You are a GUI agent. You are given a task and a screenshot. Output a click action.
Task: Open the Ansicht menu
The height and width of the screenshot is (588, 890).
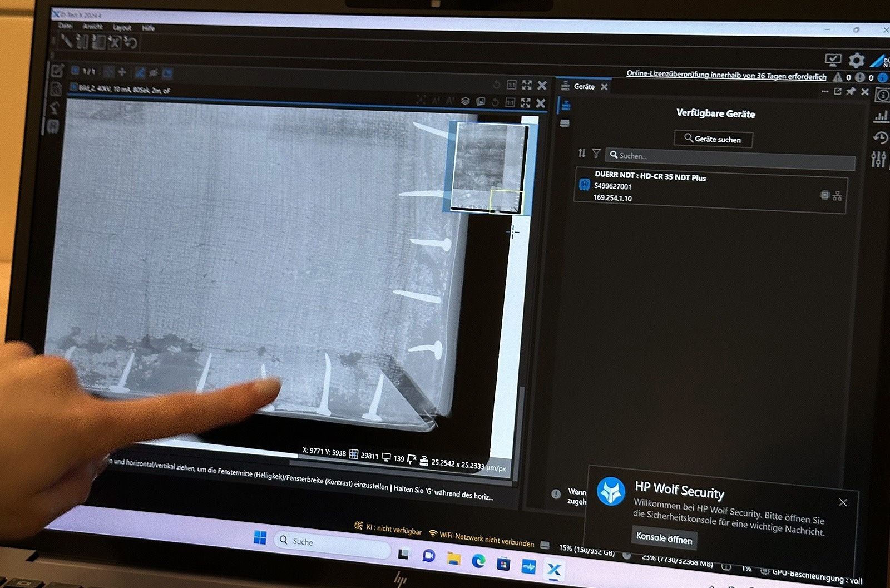point(92,27)
